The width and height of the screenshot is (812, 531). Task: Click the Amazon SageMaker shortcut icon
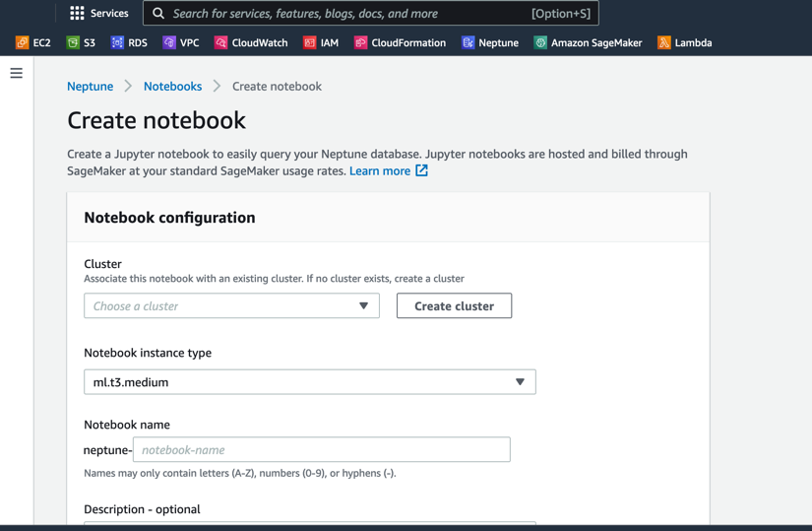pyautogui.click(x=540, y=42)
